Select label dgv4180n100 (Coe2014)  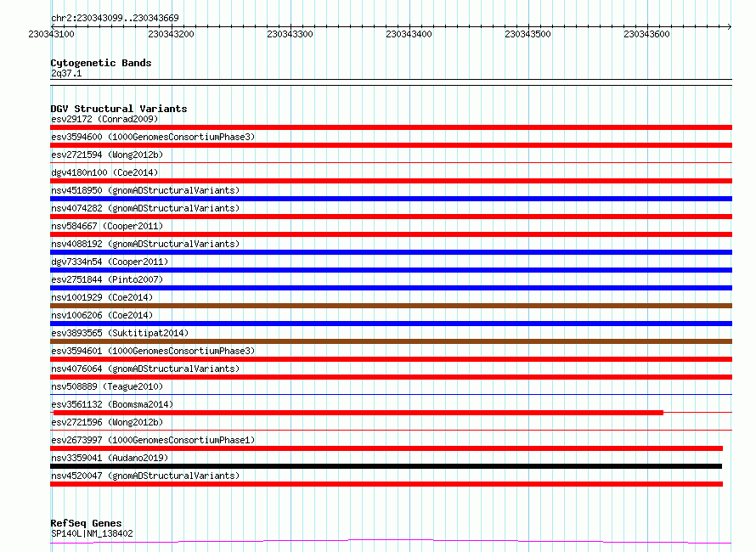[x=104, y=172]
